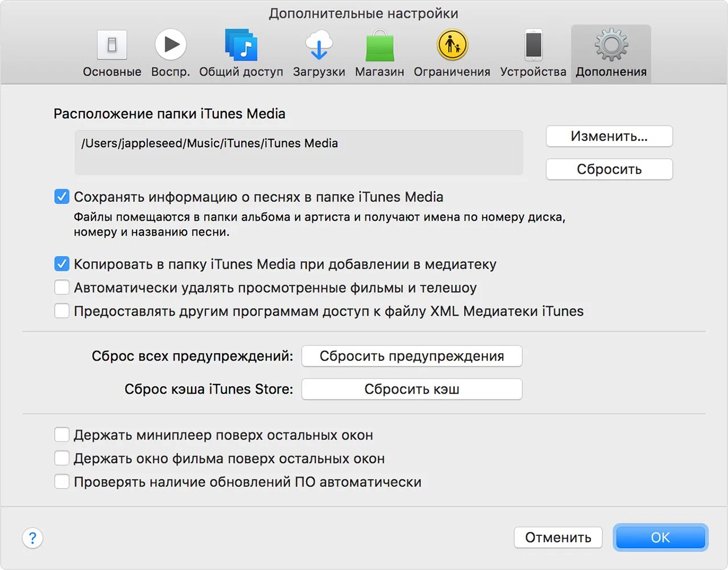This screenshot has height=570, width=728.
Task: Click the Сбросить кэш button
Action: coord(412,389)
